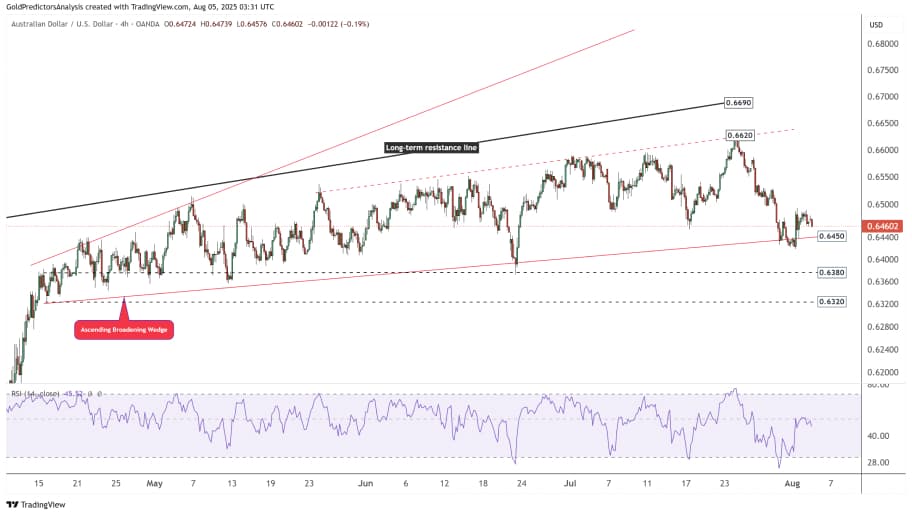Viewport: 912px width, 513px height.
Task: Click 0.63600 on the price axis
Action: [882, 282]
